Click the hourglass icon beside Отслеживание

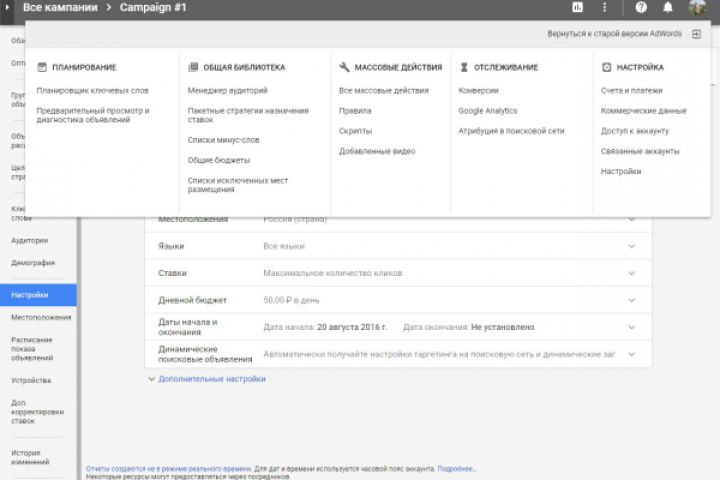coord(464,67)
